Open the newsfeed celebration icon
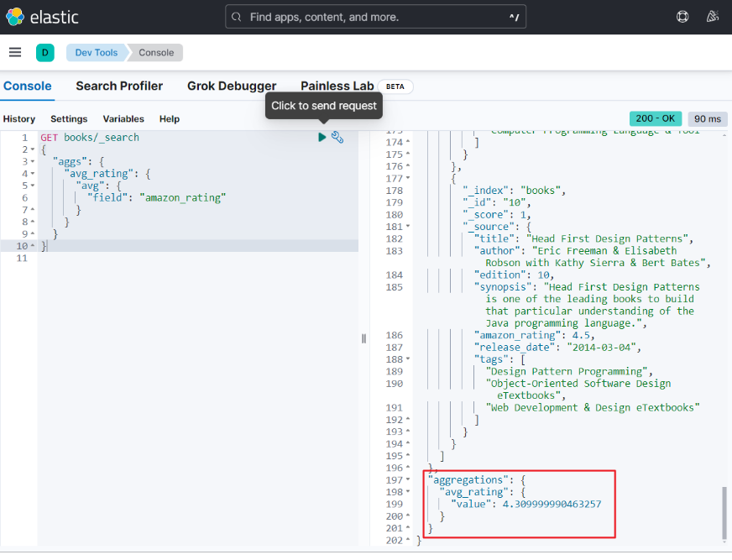Viewport: 732px width, 560px height. pyautogui.click(x=712, y=17)
